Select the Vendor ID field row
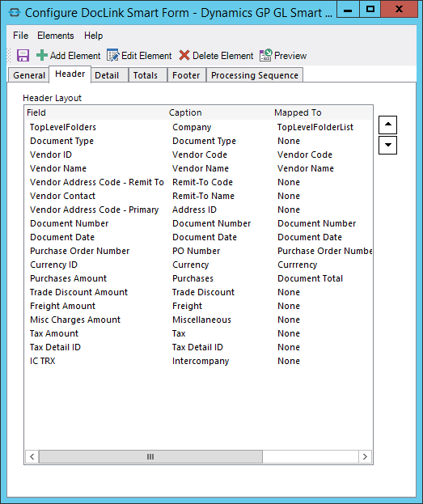 199,155
